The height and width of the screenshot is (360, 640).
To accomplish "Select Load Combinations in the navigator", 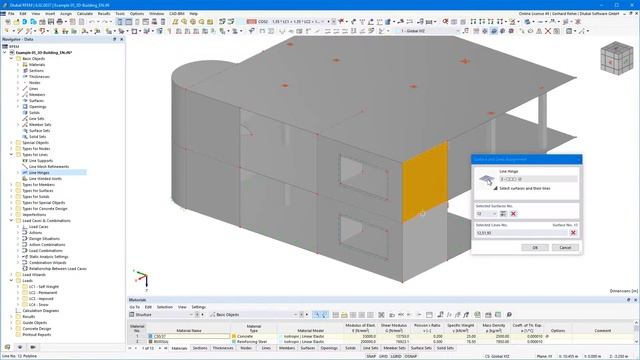I will [46, 251].
